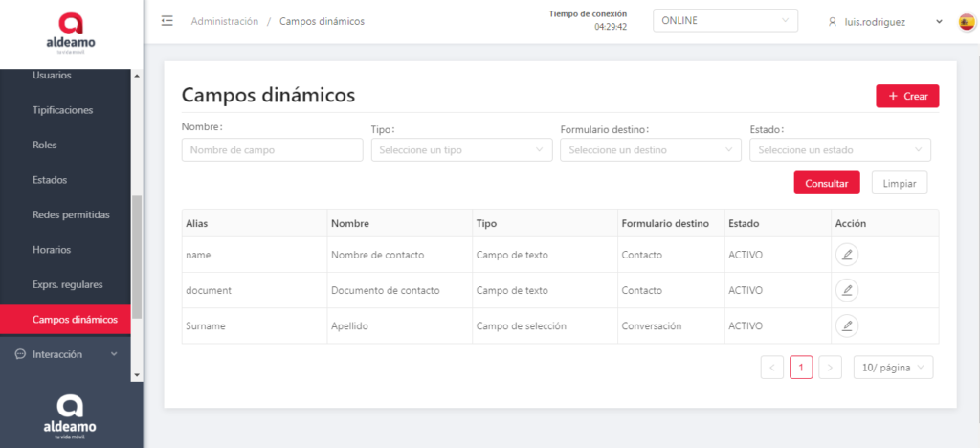980x448 pixels.
Task: Select Redes permitidas in the sidebar
Action: click(x=71, y=214)
